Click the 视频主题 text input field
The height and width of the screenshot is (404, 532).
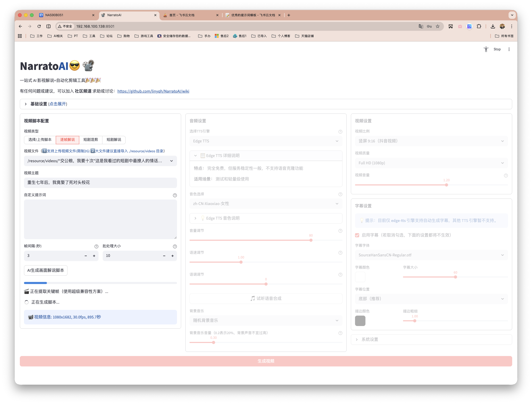(x=100, y=183)
